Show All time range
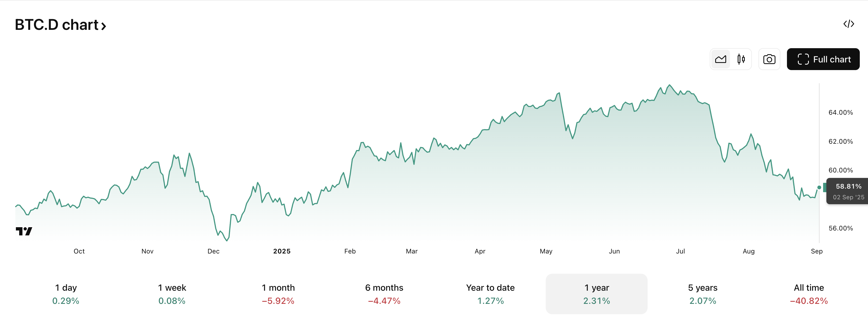Viewport: 868px width, 323px height. [x=809, y=294]
